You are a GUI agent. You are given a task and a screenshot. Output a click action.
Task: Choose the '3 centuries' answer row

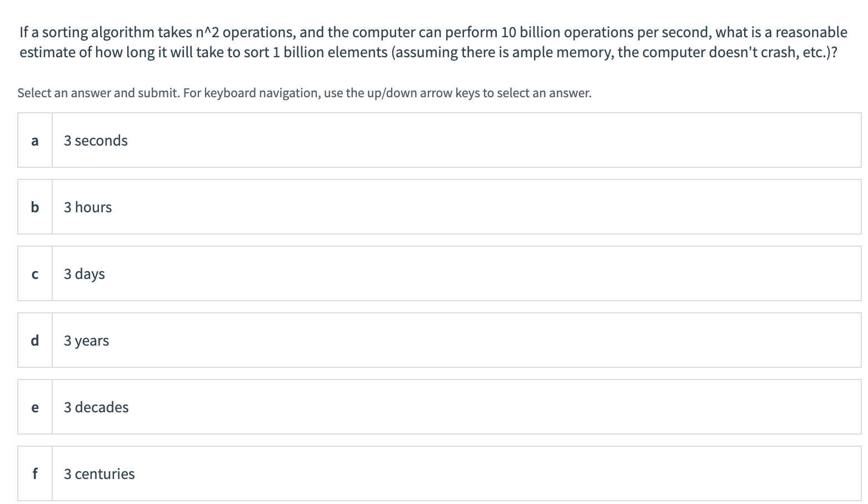coord(389,473)
